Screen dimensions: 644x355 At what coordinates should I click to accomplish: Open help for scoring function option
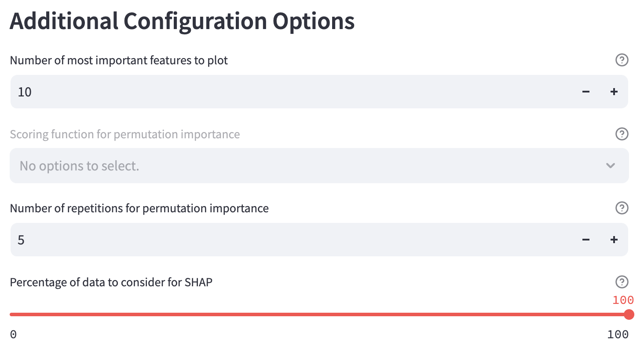[622, 134]
